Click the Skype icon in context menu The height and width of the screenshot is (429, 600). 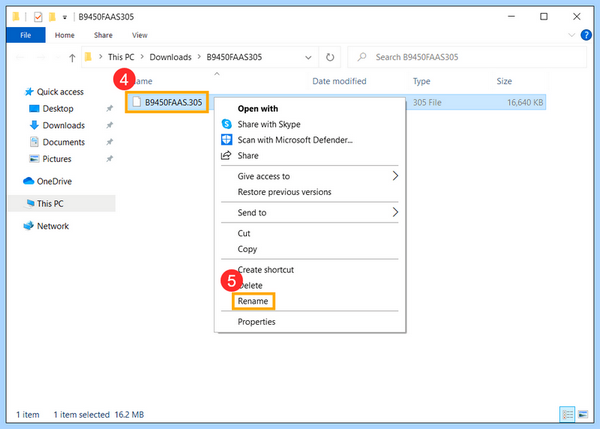[x=227, y=124]
